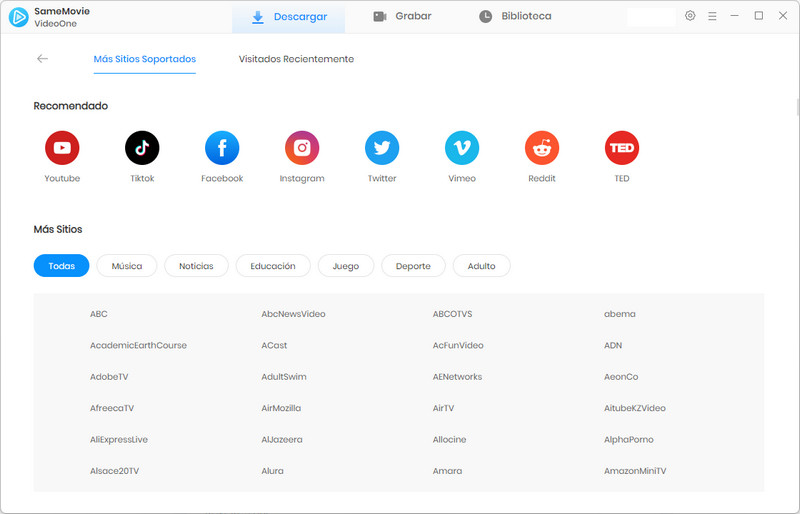Open the AbcNewsVideo site entry
Image resolution: width=800 pixels, height=514 pixels.
pyautogui.click(x=293, y=314)
